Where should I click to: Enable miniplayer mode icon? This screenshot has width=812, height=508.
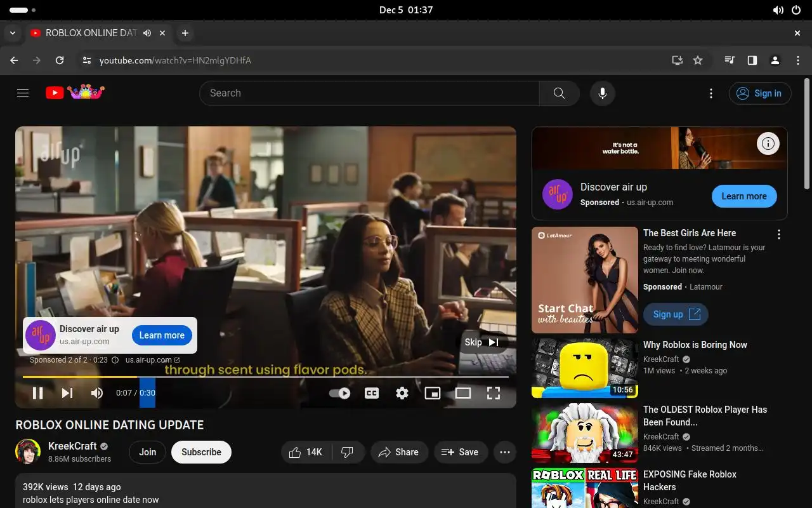[x=433, y=393]
